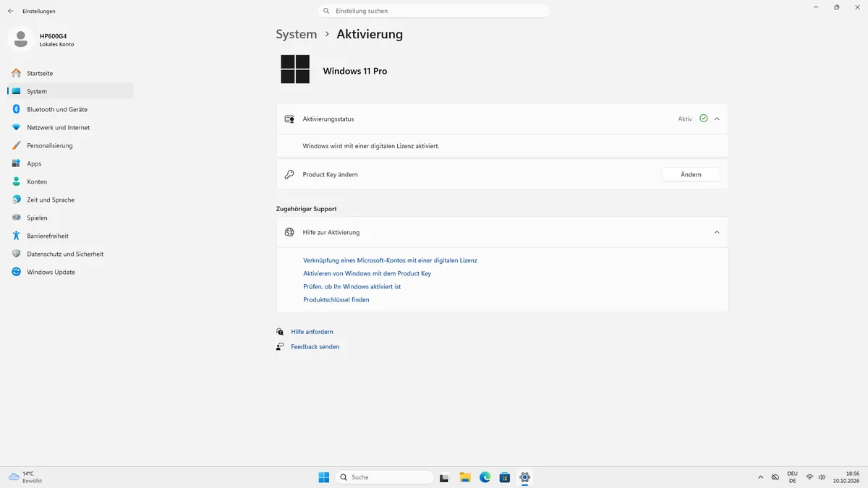Image resolution: width=868 pixels, height=488 pixels.
Task: Open the Produktschlüssel finden link
Action: pos(336,299)
